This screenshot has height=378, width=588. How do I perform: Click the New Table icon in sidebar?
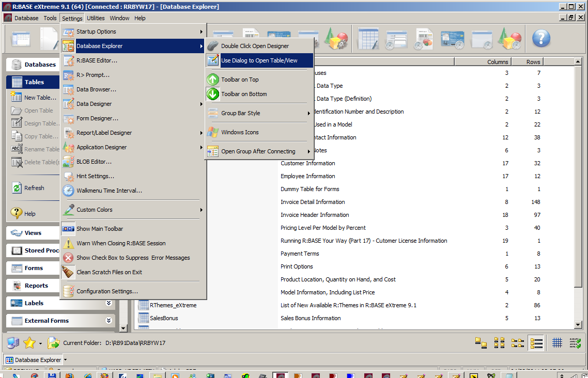click(x=17, y=98)
